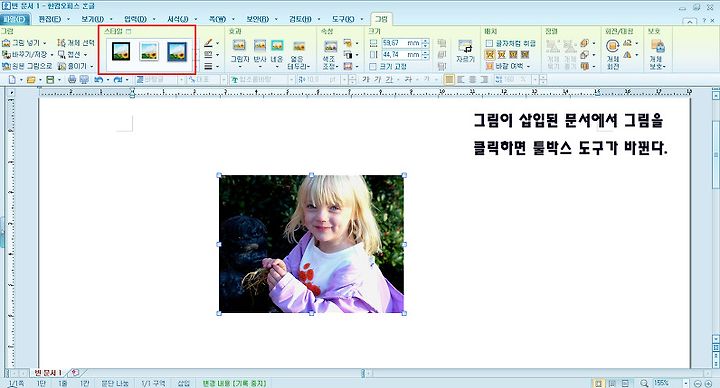This screenshot has width=720, height=388.
Task: Click the undo arrow icon
Action: coord(98,80)
